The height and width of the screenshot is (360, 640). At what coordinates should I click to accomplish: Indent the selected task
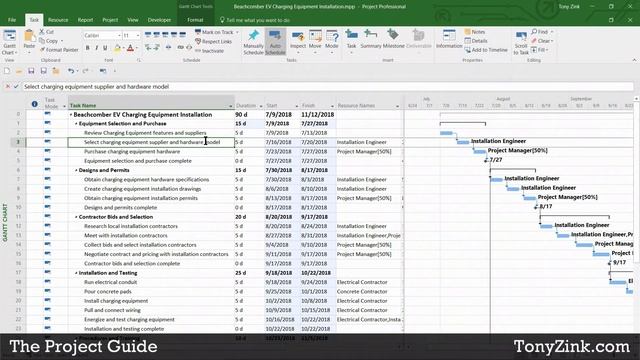(157, 48)
